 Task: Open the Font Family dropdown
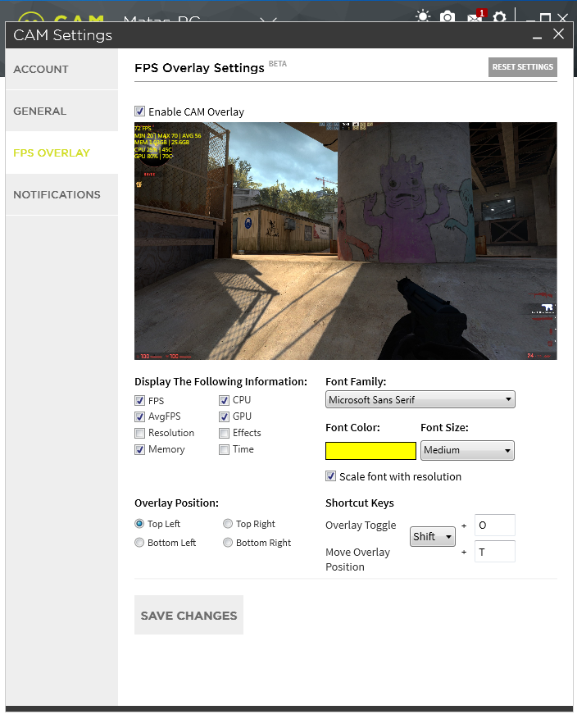coord(420,400)
